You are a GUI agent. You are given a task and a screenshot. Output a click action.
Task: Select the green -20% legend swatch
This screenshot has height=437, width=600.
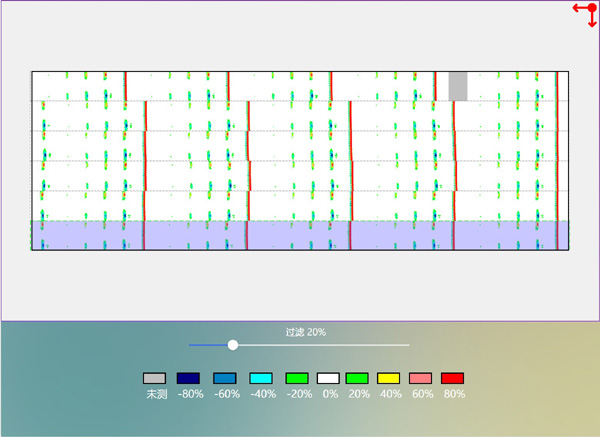[x=297, y=378]
